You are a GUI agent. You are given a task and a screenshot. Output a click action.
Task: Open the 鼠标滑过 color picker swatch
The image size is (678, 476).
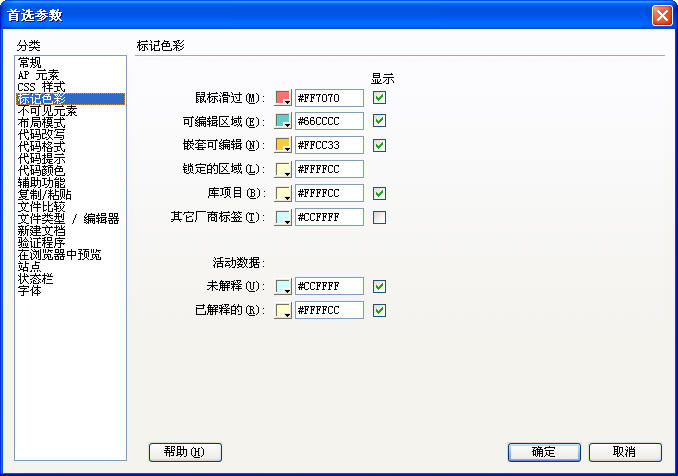click(282, 98)
